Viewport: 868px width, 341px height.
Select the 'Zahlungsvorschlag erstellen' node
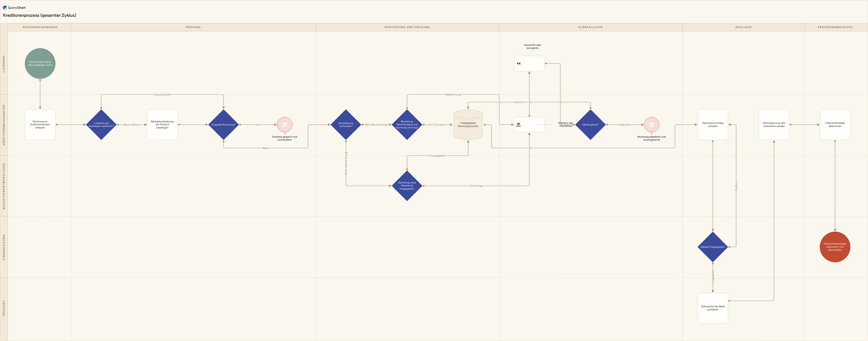point(713,125)
